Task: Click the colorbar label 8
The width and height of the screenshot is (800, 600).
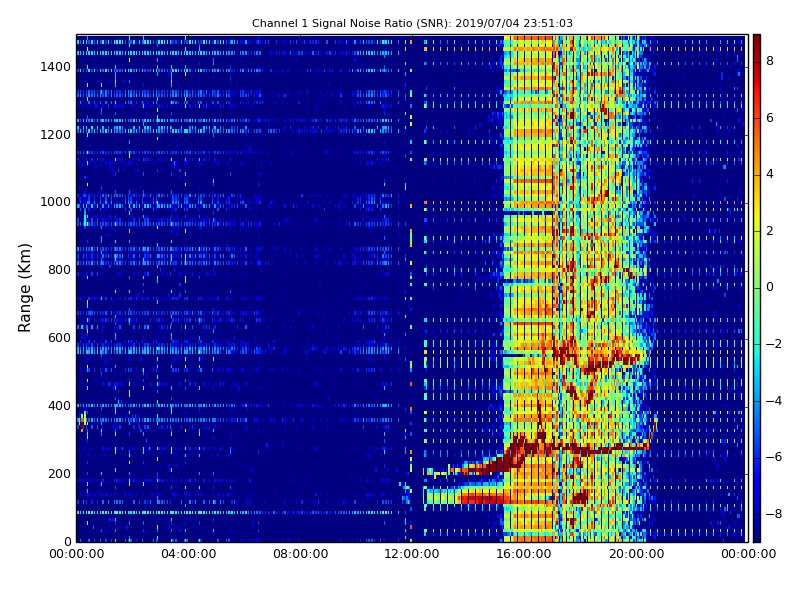Action: click(x=770, y=61)
